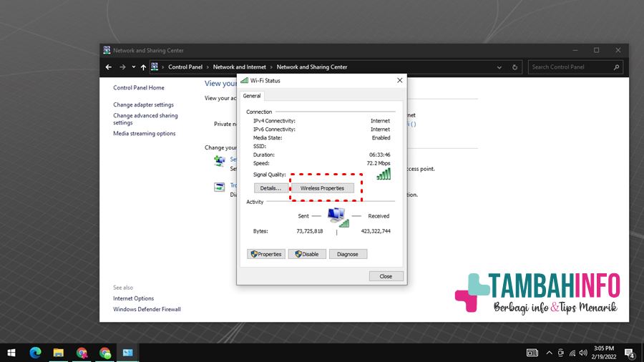Screen dimensions: 644x362
Task: Open the Windows Start menu
Action: point(11,353)
